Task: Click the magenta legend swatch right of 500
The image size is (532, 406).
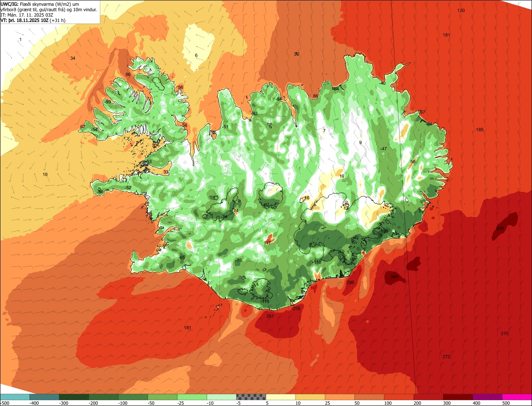Action: (x=517, y=397)
